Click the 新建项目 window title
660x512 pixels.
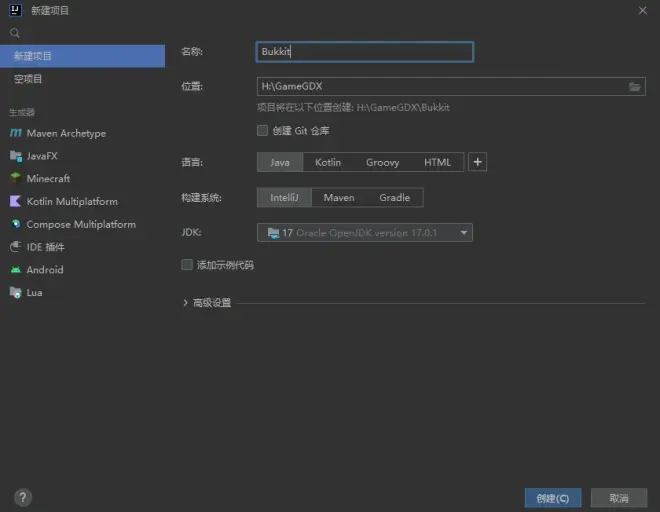50,11
